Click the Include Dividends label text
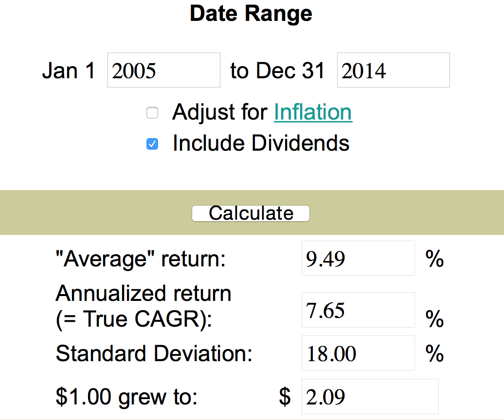The image size is (504, 420). click(261, 143)
